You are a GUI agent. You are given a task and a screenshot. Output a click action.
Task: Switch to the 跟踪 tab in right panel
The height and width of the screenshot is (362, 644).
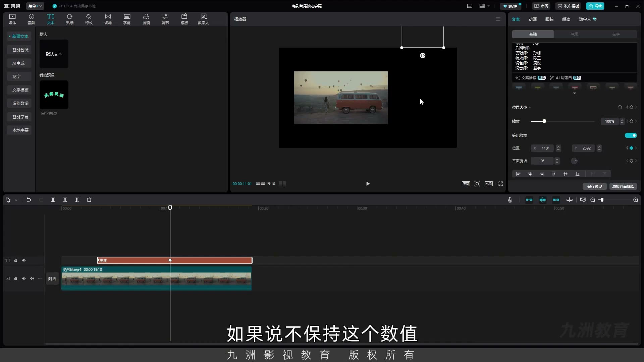pos(549,19)
